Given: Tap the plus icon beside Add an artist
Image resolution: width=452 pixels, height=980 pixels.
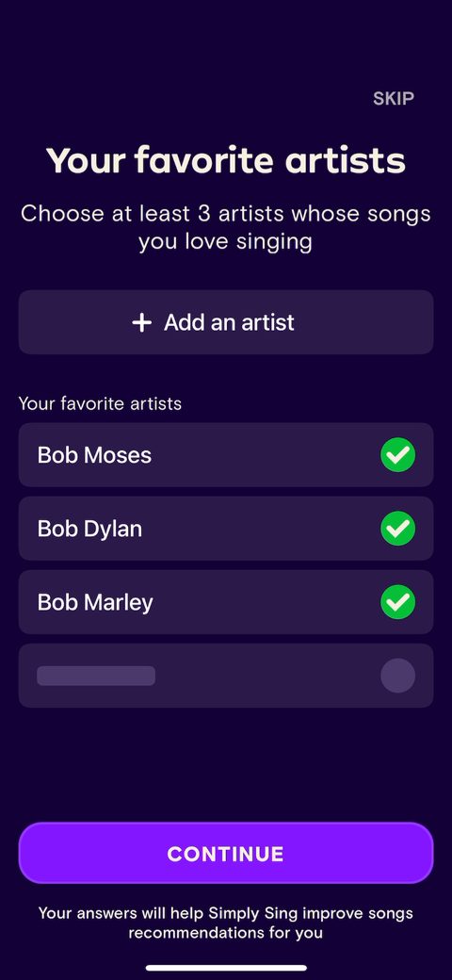Looking at the screenshot, I should pos(141,322).
